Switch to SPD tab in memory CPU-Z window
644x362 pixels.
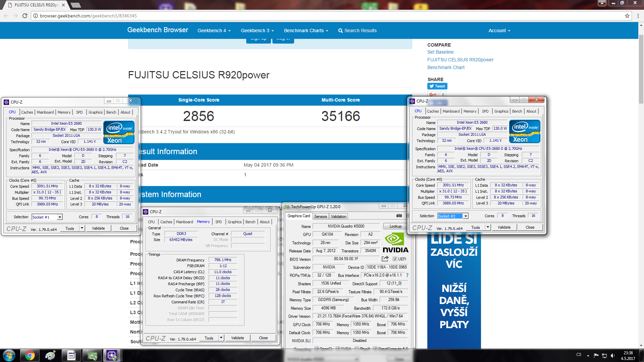point(219,222)
